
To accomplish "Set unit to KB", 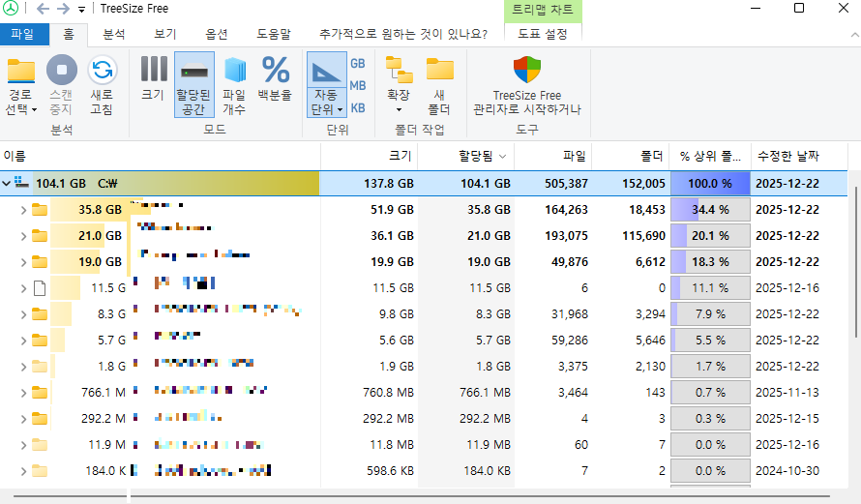I will [x=358, y=107].
